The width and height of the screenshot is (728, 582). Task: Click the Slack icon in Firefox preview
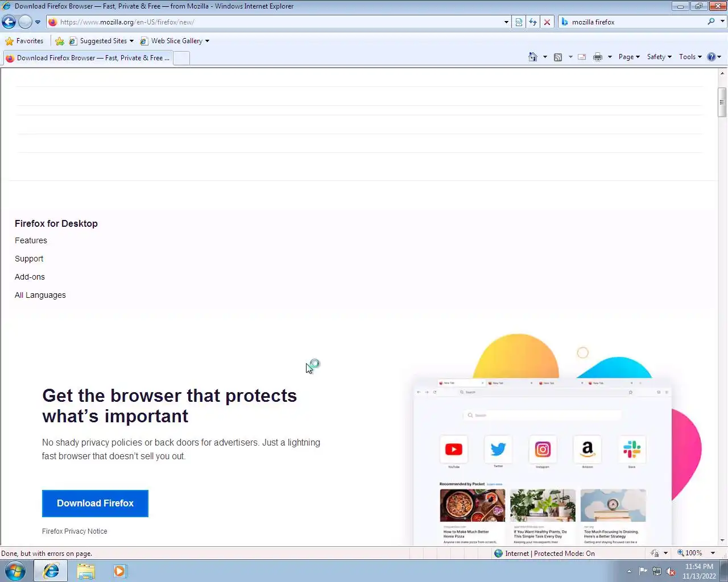tap(632, 450)
